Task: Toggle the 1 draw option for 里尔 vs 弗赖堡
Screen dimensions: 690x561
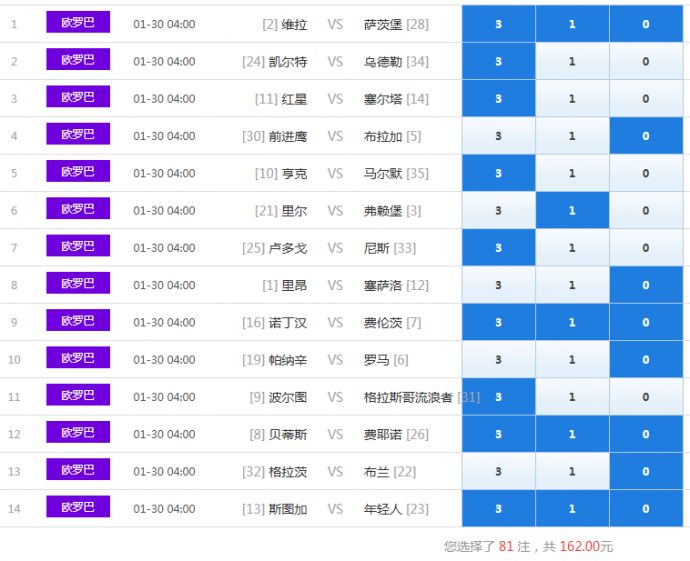Action: (572, 211)
